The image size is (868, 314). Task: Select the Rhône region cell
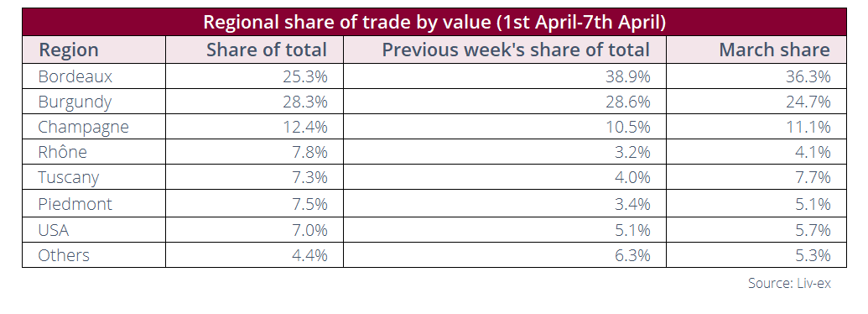click(63, 152)
